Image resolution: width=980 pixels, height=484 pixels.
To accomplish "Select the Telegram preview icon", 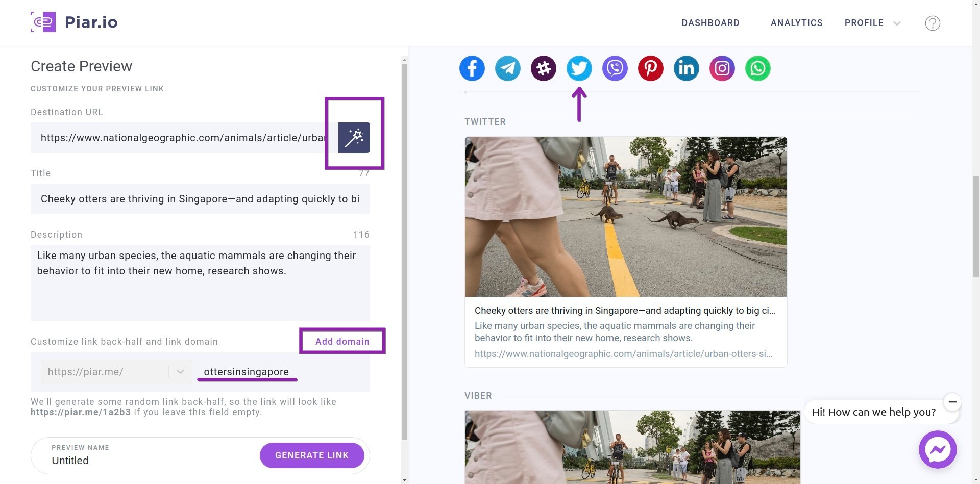I will tap(507, 68).
